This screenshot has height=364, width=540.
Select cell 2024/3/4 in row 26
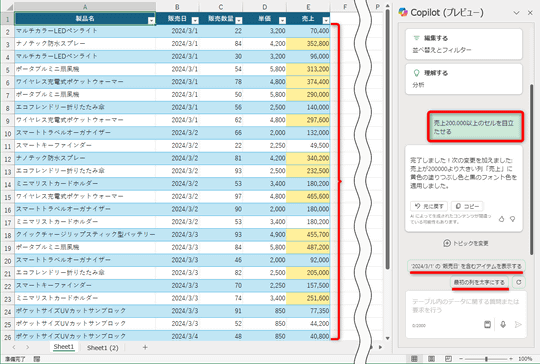coord(177,336)
